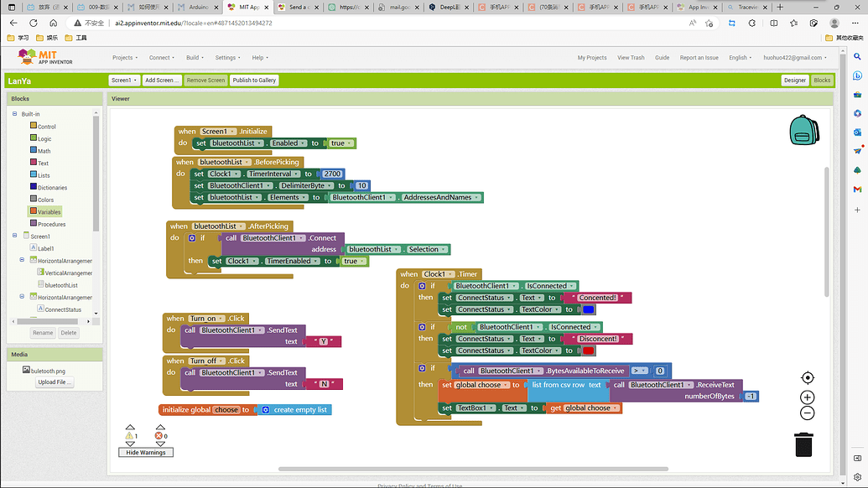Open the mutator gear on AfterPicking if block

(192, 238)
